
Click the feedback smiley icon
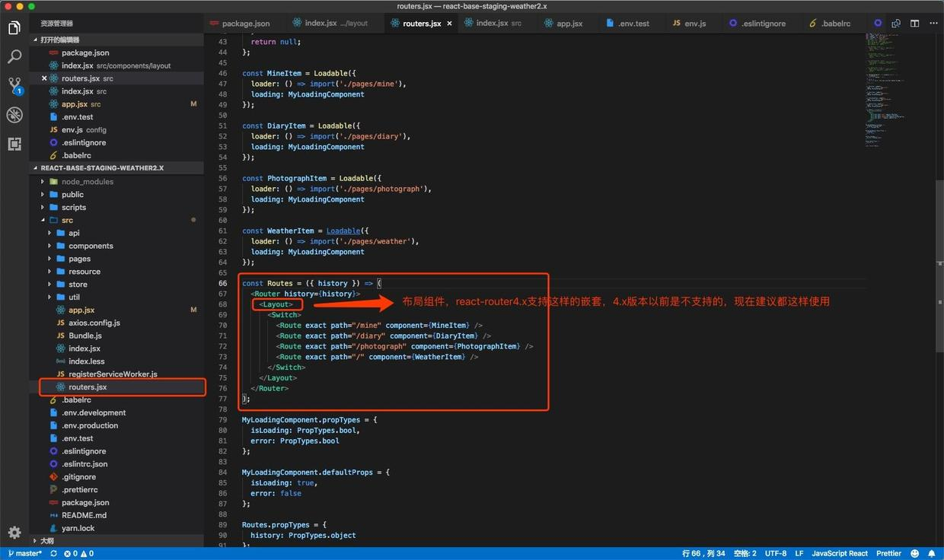[914, 553]
